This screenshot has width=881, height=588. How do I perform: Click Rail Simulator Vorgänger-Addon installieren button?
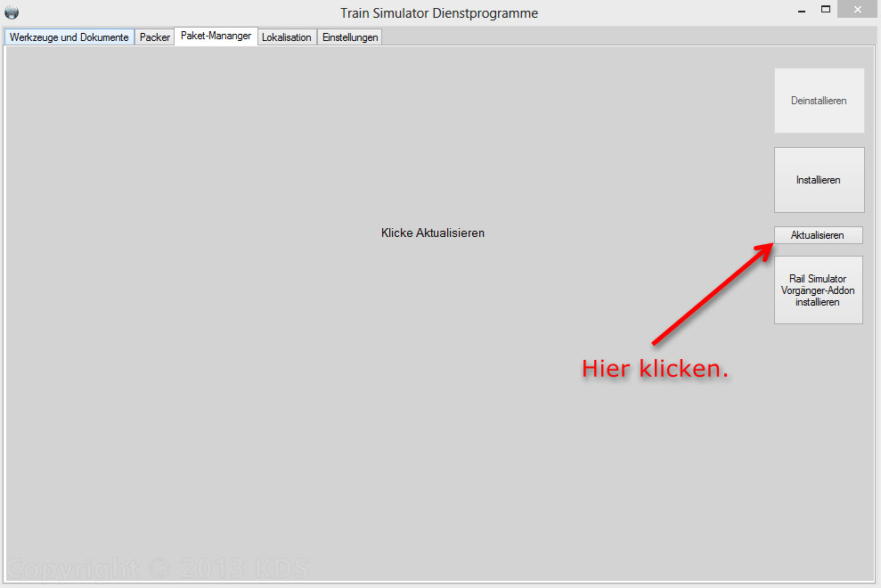click(818, 290)
